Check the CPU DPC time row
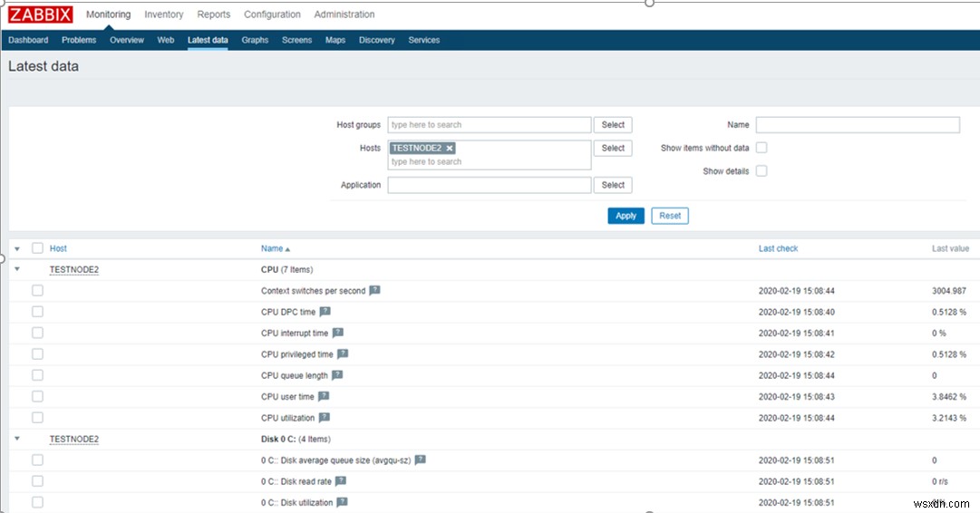 coord(37,312)
